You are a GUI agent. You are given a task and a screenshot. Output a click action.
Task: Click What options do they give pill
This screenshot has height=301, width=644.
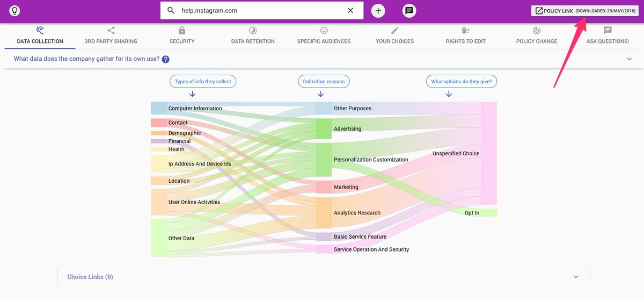click(x=462, y=82)
